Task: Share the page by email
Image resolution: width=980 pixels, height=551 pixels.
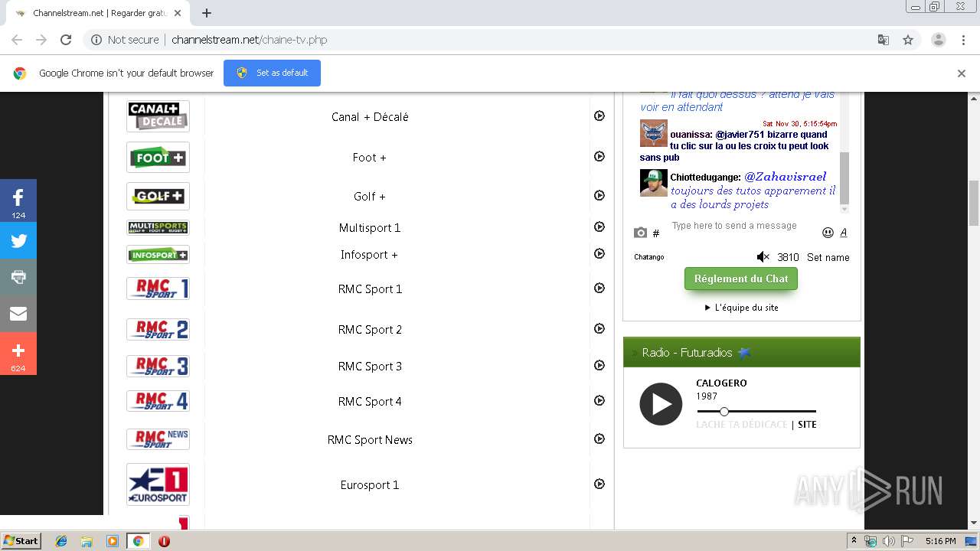Action: click(x=18, y=314)
